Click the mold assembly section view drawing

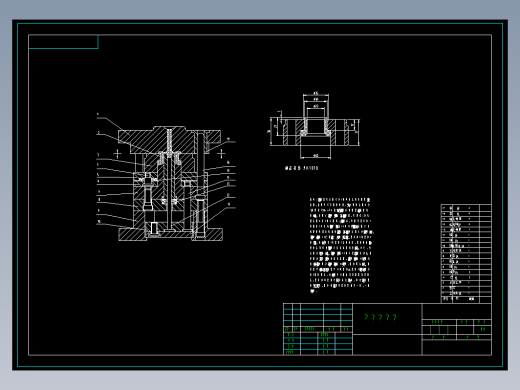[170, 183]
